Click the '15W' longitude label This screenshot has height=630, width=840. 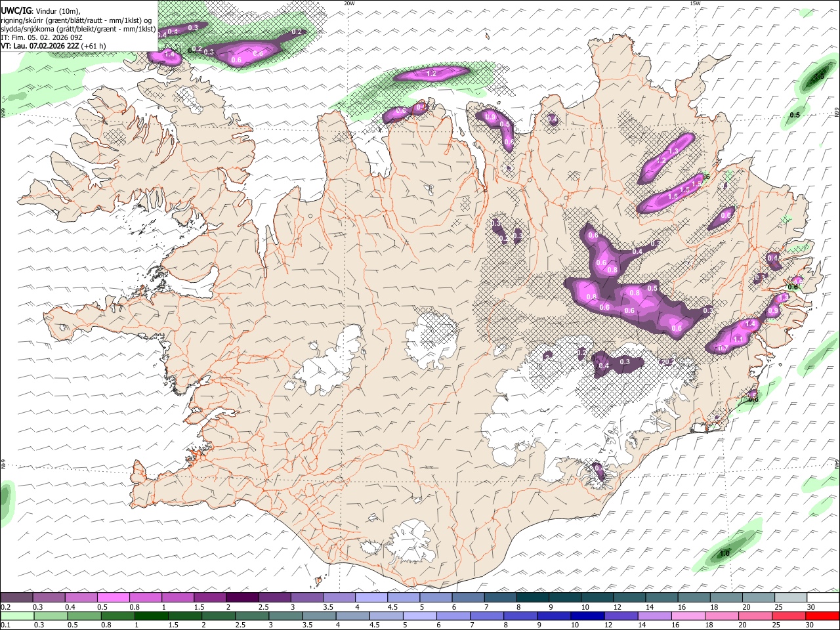(695, 3)
